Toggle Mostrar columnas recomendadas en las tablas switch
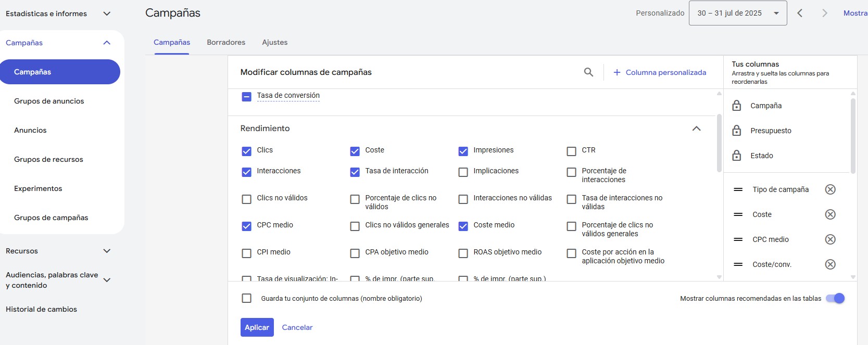 (835, 298)
